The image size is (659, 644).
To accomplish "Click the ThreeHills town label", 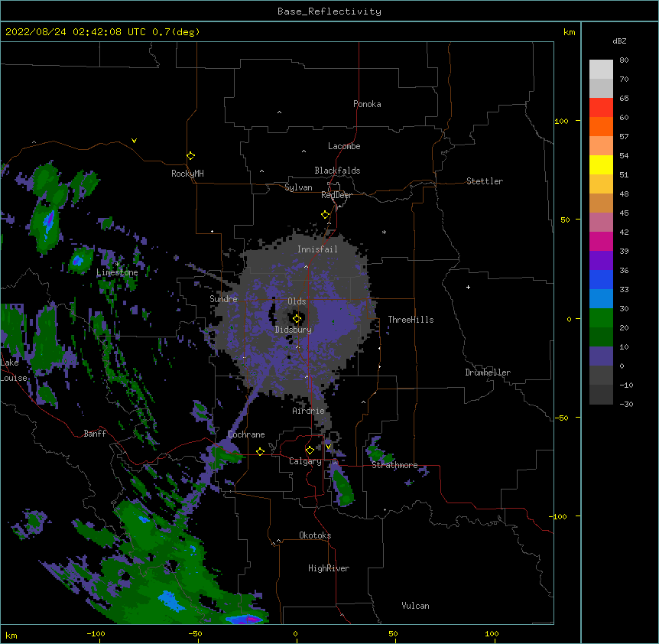I will 411,320.
